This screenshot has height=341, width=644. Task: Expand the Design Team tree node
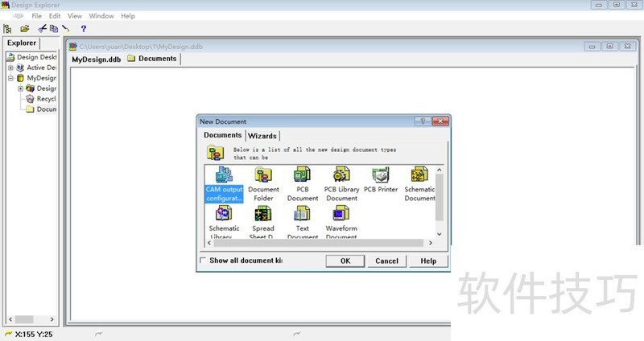[21, 88]
